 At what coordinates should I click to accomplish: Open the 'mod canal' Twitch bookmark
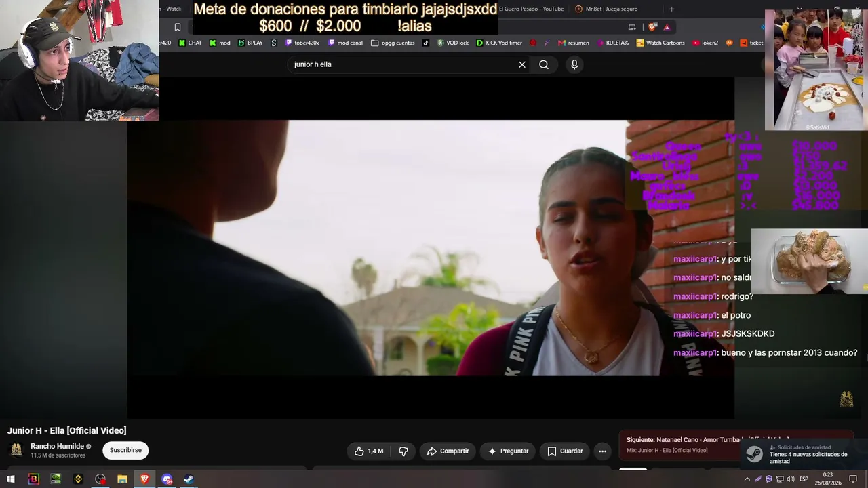[345, 43]
